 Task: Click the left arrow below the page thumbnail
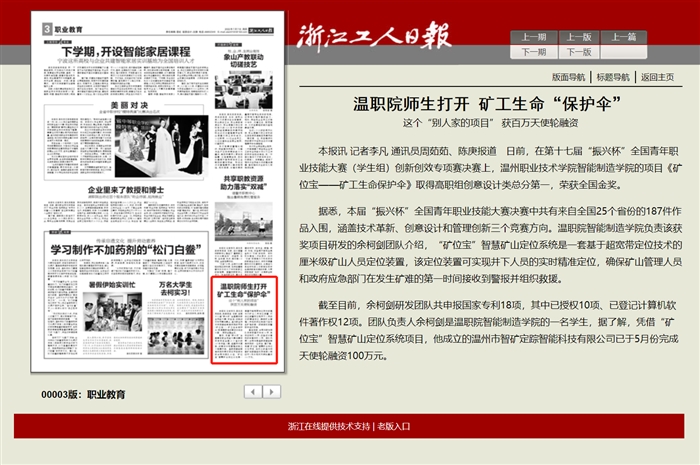254,391
